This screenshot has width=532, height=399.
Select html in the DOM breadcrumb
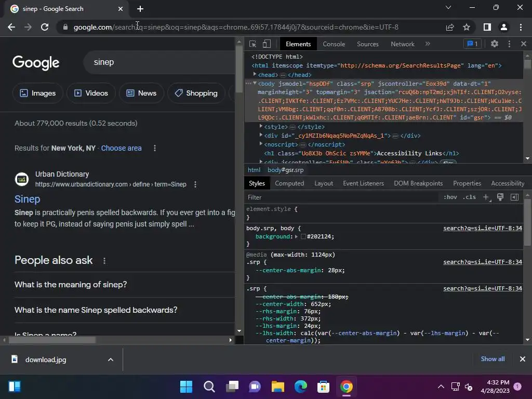click(254, 170)
